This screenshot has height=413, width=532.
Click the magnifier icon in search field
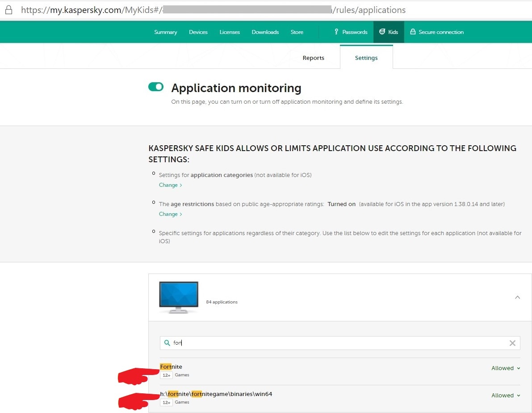click(x=167, y=343)
